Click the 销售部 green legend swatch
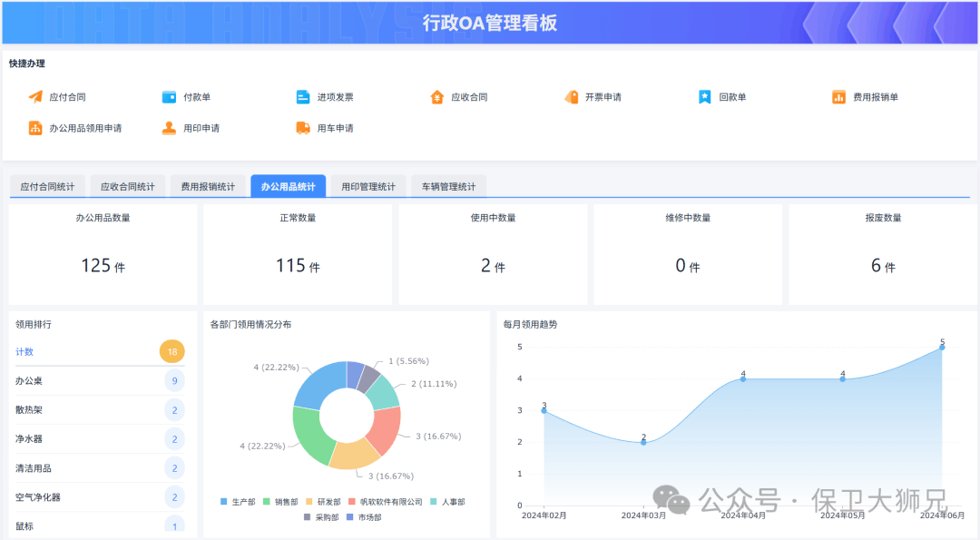 click(x=268, y=502)
